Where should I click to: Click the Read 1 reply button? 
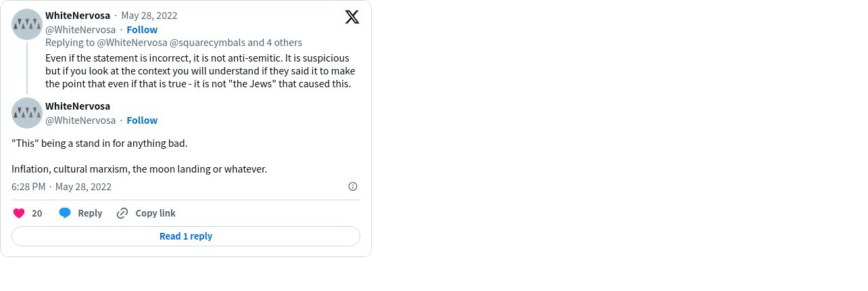186,236
